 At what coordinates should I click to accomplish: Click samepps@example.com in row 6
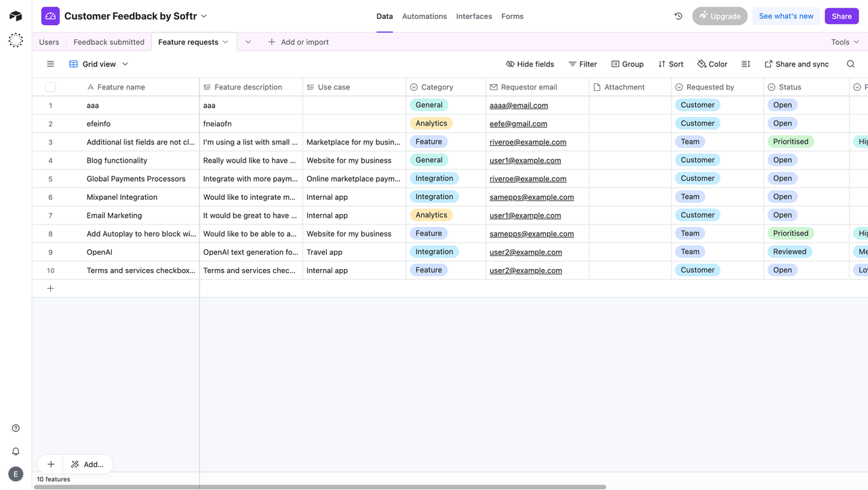pyautogui.click(x=532, y=197)
